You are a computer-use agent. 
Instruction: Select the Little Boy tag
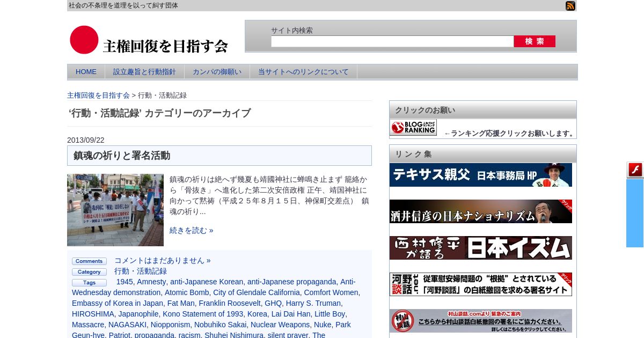(x=330, y=314)
